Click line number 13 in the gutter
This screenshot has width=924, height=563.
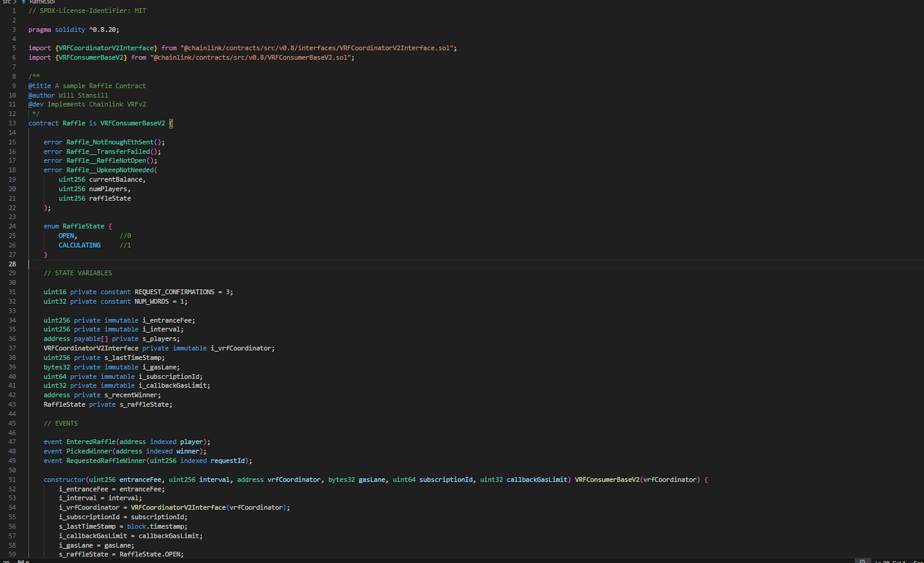[12, 123]
